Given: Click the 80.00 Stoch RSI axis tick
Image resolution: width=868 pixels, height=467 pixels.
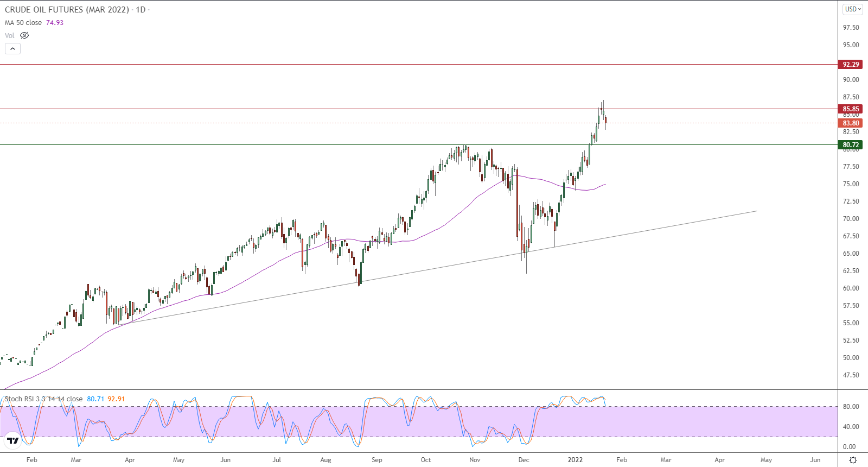Looking at the screenshot, I should point(851,406).
